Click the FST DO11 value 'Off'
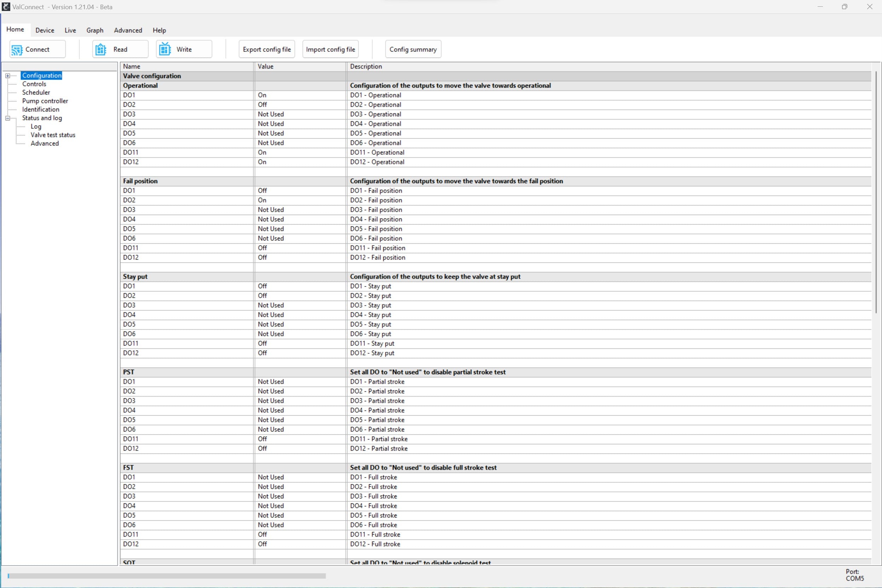882x588 pixels. point(262,535)
